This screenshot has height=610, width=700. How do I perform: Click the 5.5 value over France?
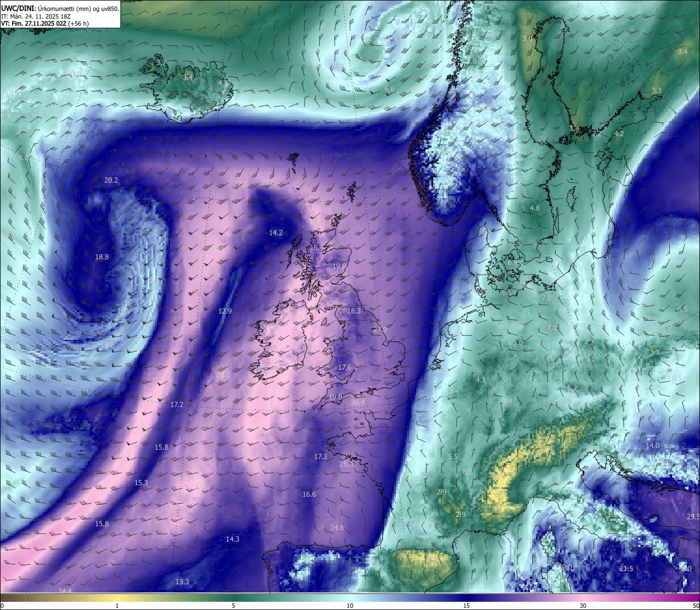453,456
